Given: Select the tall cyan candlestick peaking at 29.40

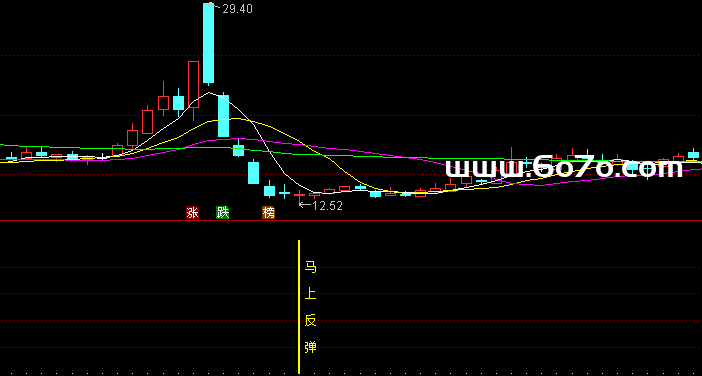Looking at the screenshot, I should pos(209,43).
